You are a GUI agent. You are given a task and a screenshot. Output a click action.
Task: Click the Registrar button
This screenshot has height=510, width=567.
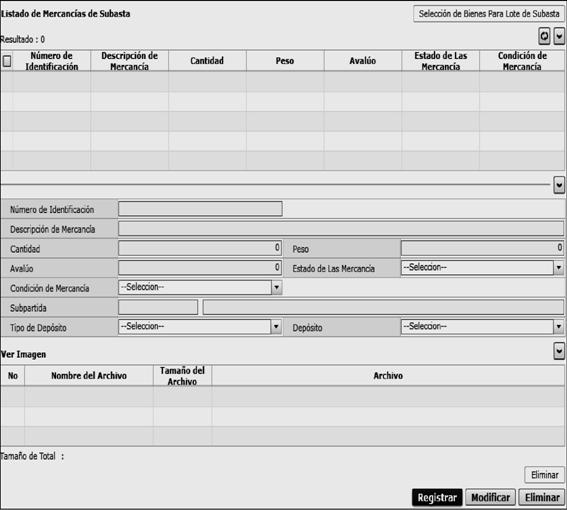[x=437, y=498]
